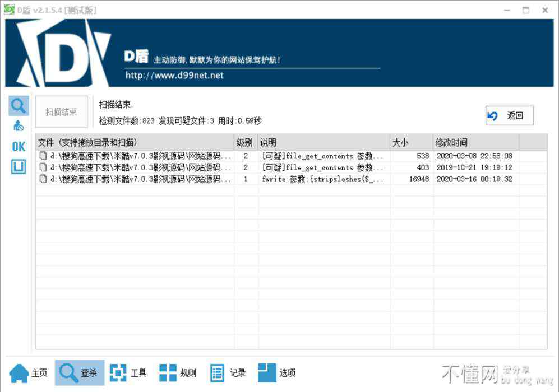The height and width of the screenshot is (392, 559).
Task: Select the file row with size 403
Action: click(291, 167)
